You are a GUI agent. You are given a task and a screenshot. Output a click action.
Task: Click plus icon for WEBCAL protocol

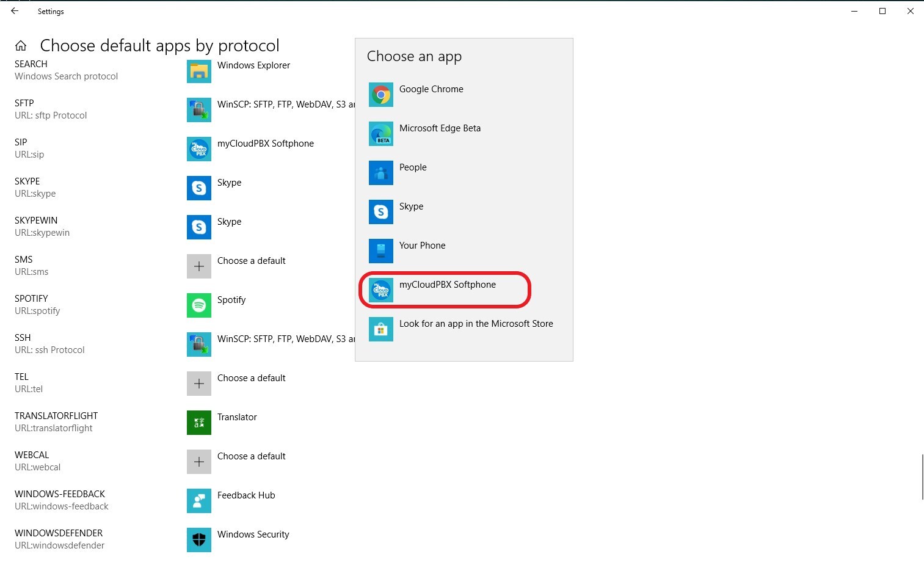click(x=199, y=462)
